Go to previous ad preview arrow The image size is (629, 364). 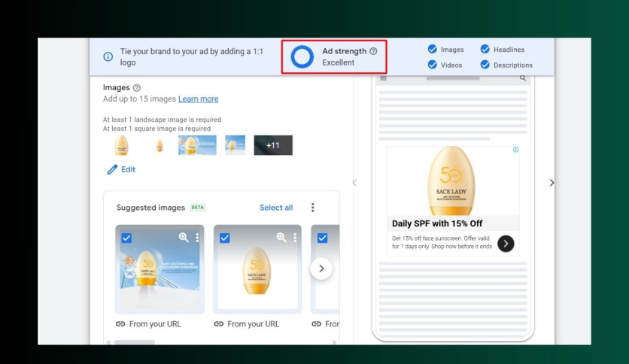click(354, 183)
